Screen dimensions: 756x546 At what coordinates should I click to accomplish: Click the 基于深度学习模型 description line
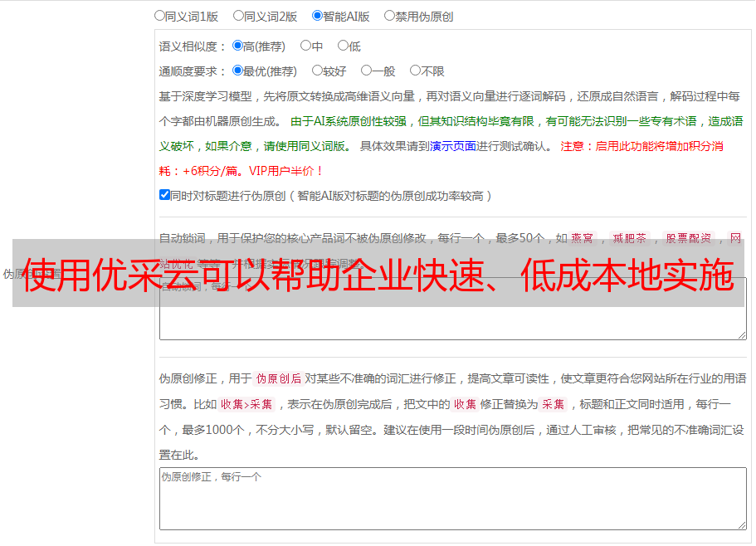[x=449, y=96]
